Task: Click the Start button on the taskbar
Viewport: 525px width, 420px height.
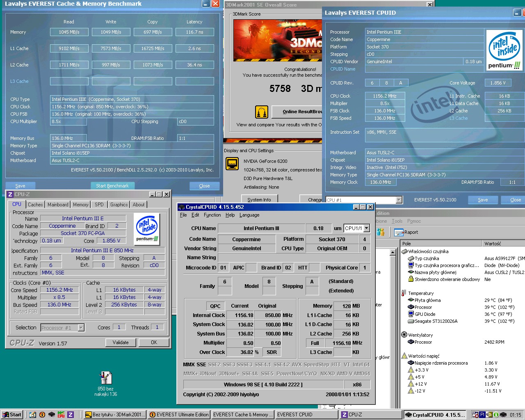Action: point(11,415)
